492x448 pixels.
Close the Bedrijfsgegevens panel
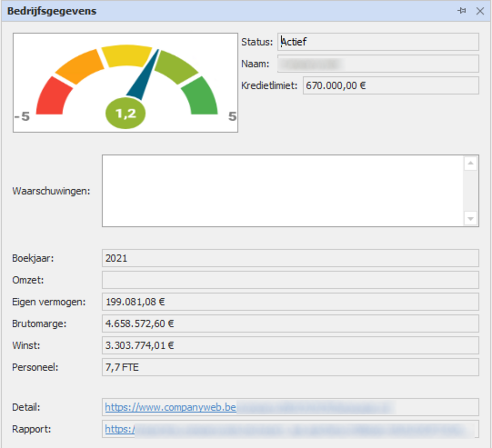coord(480,11)
